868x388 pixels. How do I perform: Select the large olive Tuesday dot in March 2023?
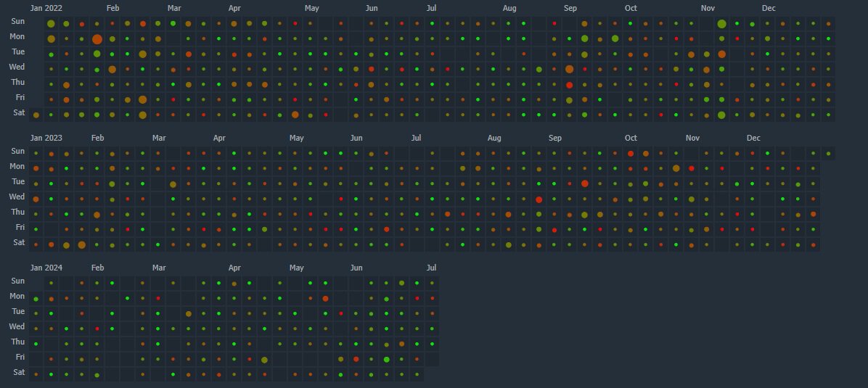coord(173,184)
